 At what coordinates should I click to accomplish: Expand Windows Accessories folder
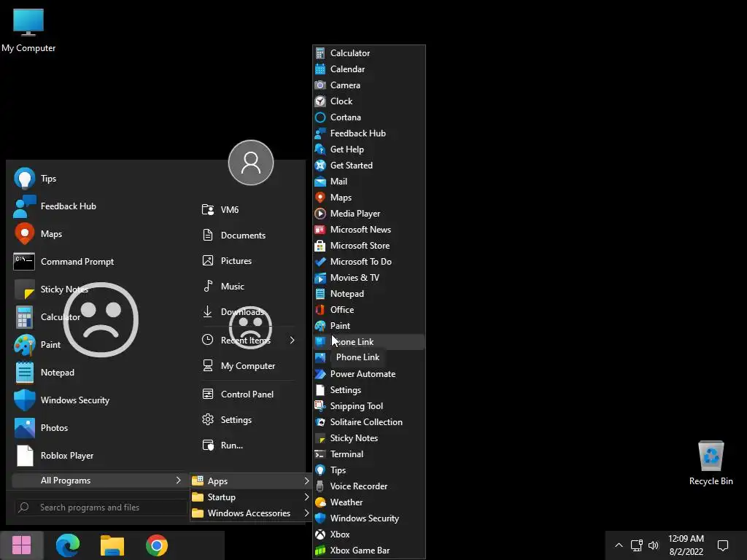[x=251, y=513]
